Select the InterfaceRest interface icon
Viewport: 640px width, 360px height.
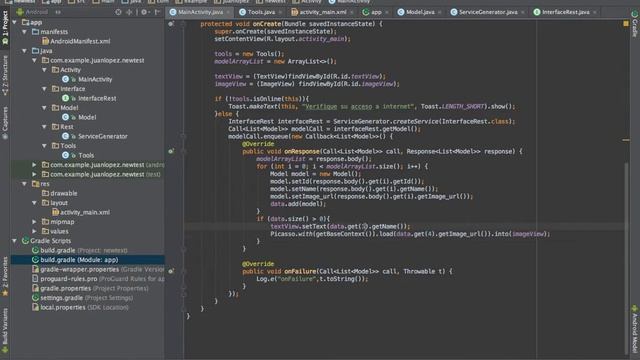coord(65,98)
